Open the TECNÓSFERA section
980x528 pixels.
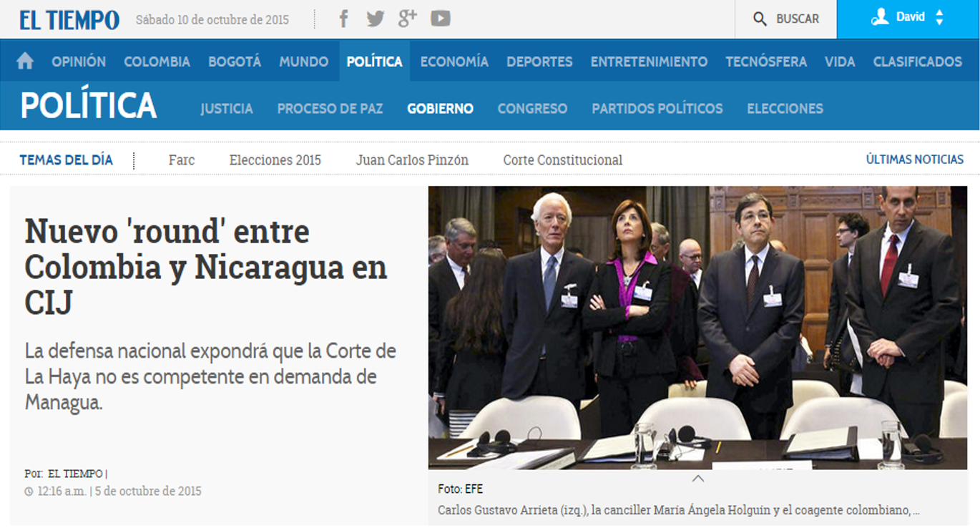(766, 62)
